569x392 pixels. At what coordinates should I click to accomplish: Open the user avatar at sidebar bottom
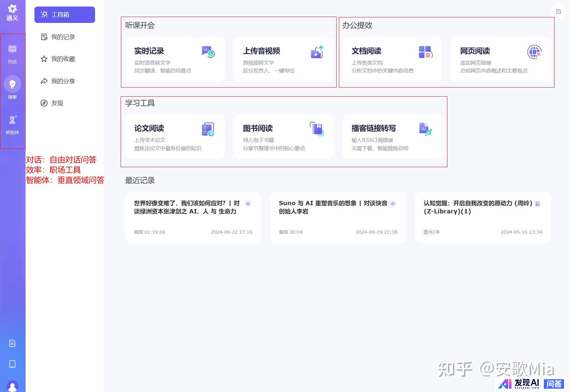pos(12,386)
